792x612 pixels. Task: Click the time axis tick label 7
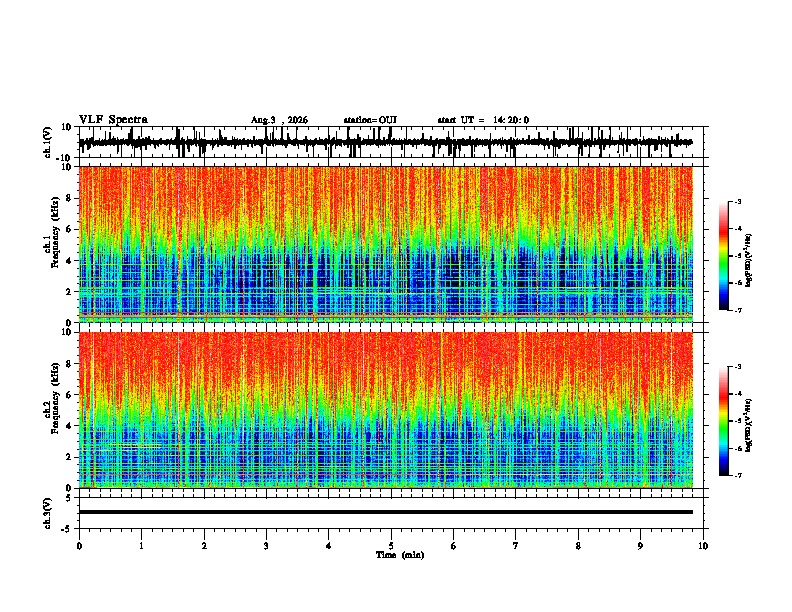pyautogui.click(x=516, y=545)
